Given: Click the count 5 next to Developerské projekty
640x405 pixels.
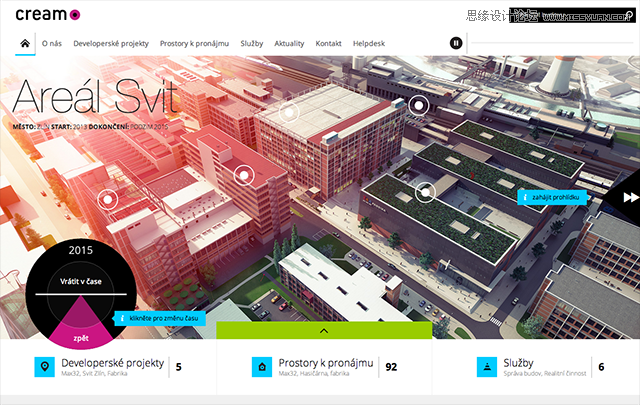Looking at the screenshot, I should point(179,367).
